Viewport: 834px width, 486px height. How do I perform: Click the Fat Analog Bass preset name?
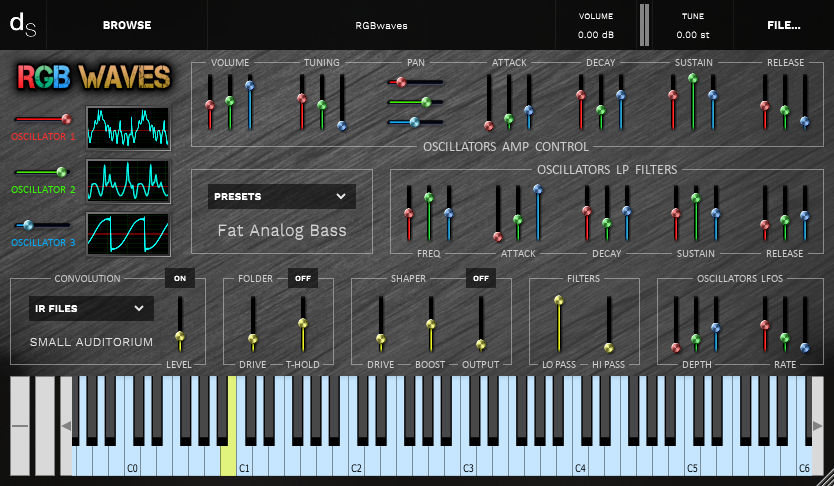tap(282, 230)
